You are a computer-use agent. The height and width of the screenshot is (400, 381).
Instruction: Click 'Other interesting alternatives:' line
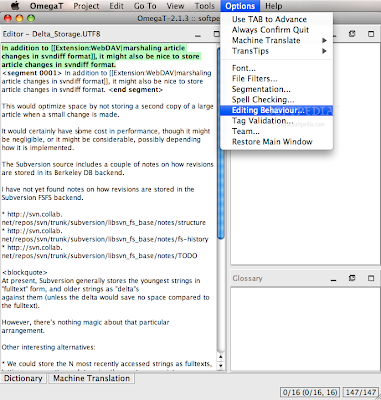tap(48, 347)
